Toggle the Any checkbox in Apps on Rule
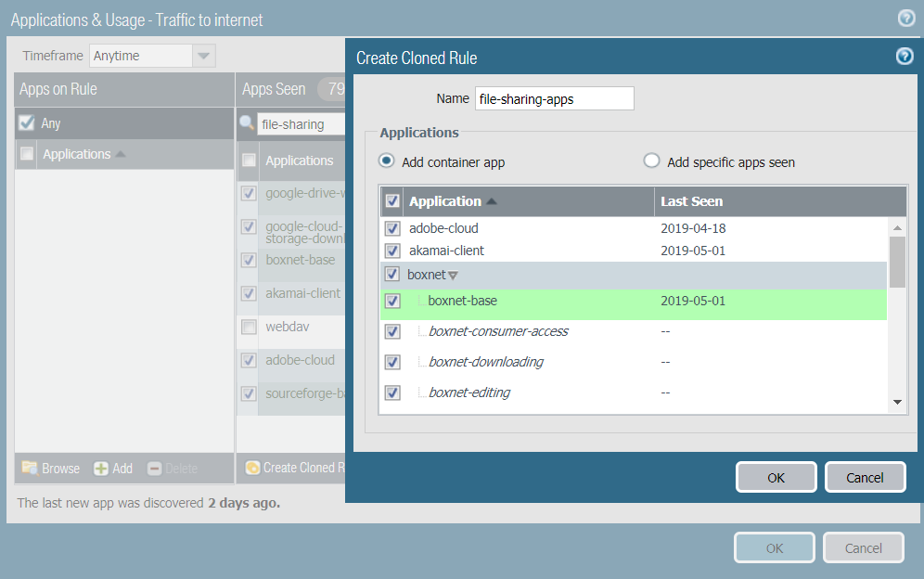 (27, 123)
